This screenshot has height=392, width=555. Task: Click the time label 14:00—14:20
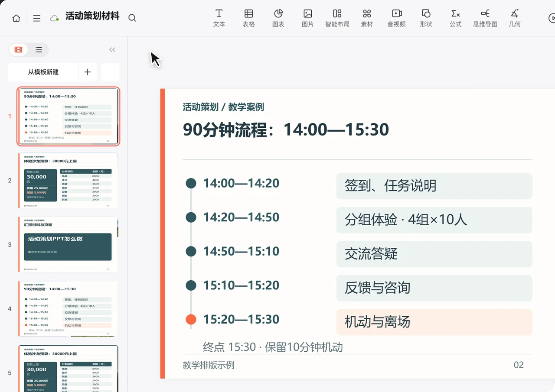(241, 183)
